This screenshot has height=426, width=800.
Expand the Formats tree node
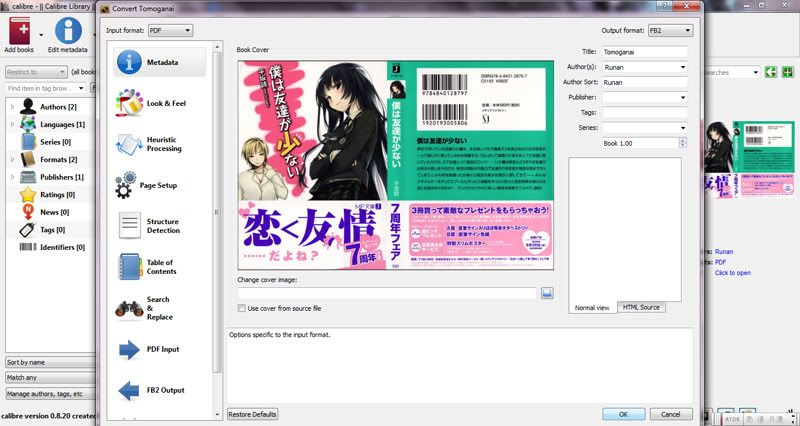pos(12,160)
